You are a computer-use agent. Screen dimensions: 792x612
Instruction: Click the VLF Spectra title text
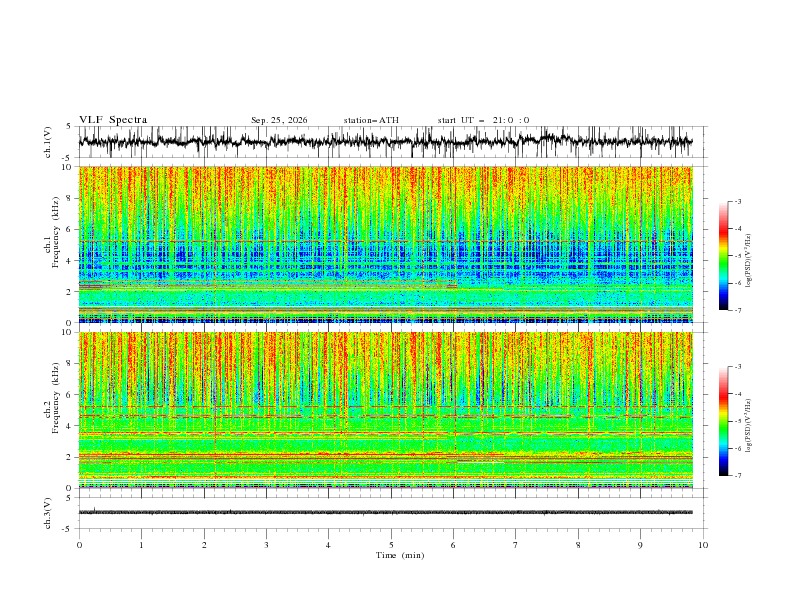[113, 120]
